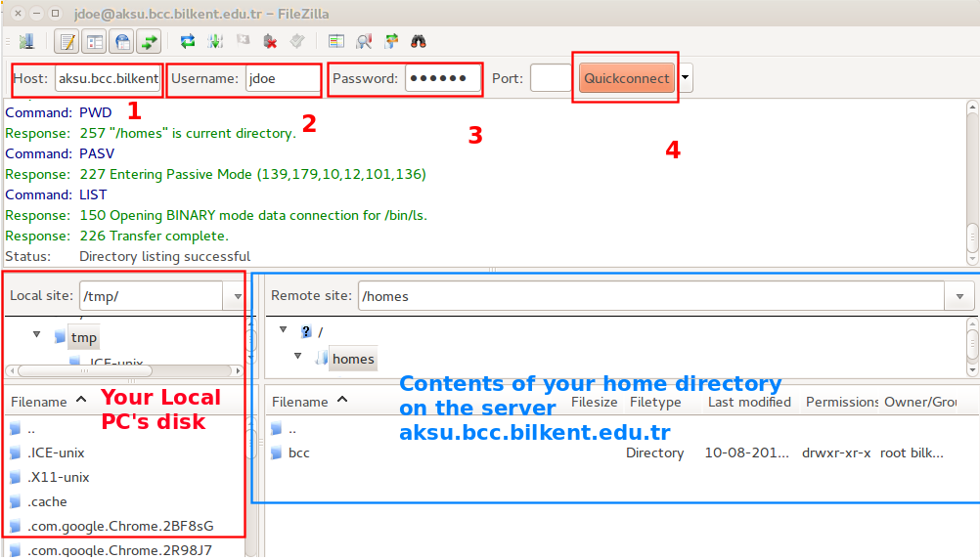The height and width of the screenshot is (560, 980).
Task: Click the Quickconnect button
Action: coord(627,78)
